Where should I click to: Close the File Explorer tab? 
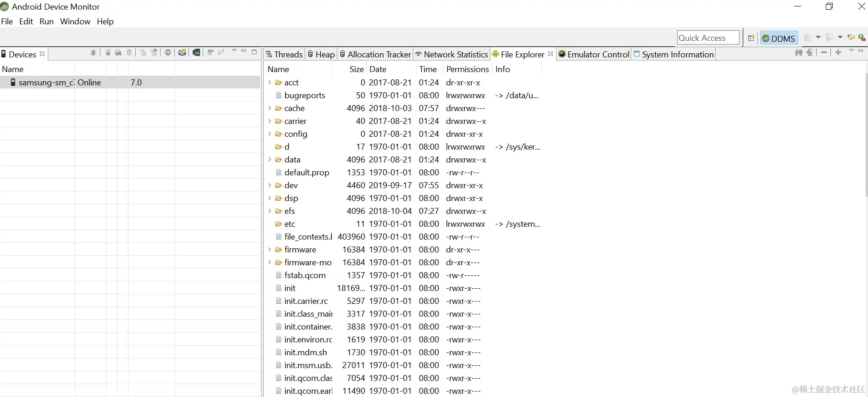pos(551,54)
